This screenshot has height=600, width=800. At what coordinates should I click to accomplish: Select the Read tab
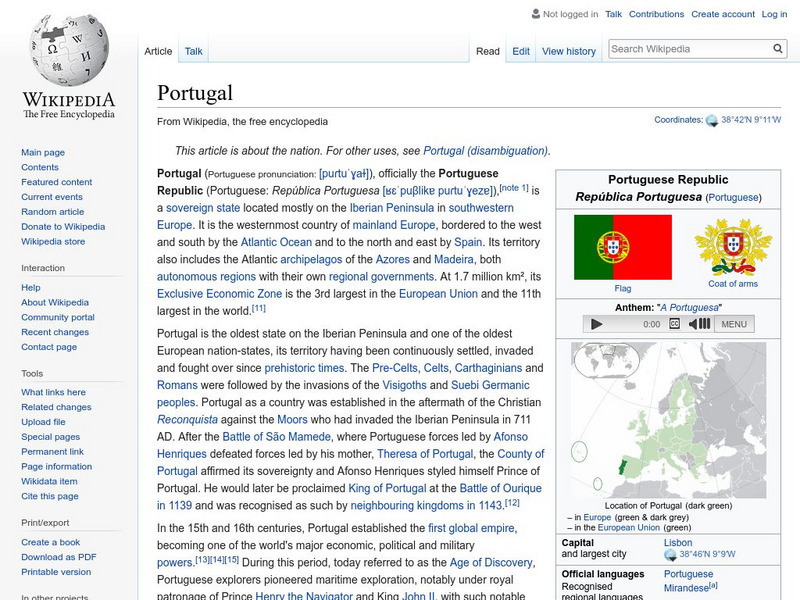tap(488, 52)
